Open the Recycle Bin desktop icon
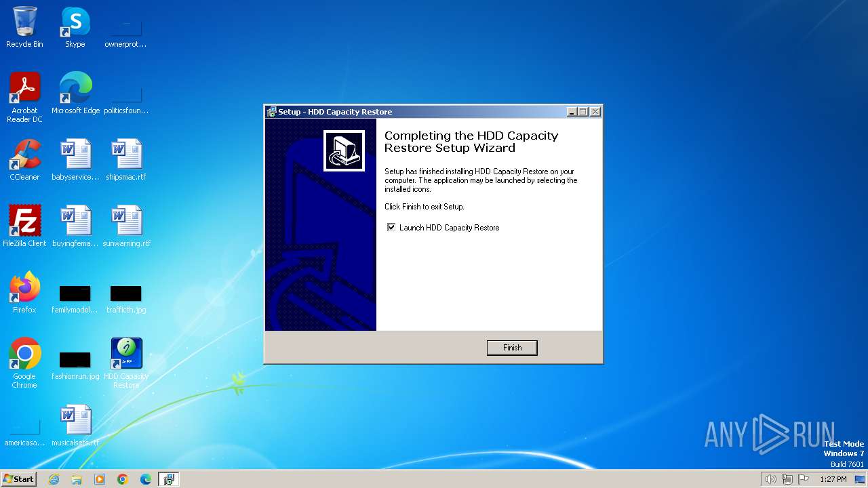The height and width of the screenshot is (488, 868). click(x=24, y=27)
